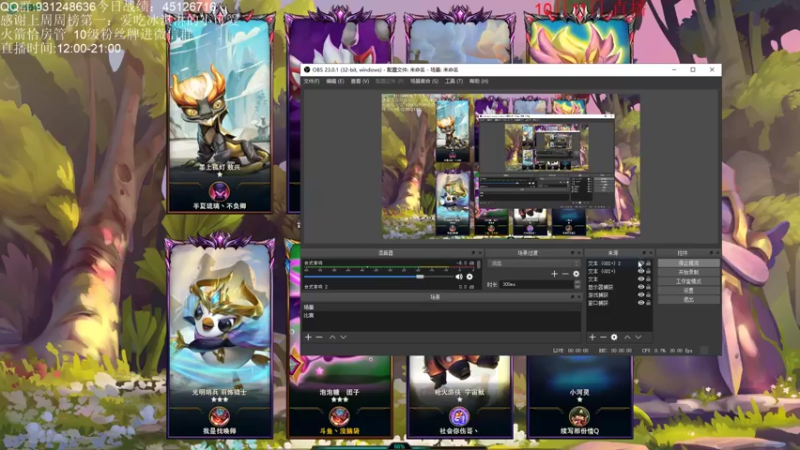The width and height of the screenshot is (800, 450).
Task: Open the 场景集合(S) menu in OBS
Action: [424, 81]
